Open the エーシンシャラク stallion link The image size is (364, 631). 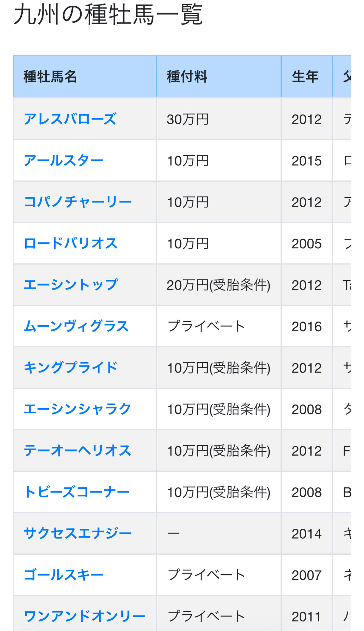(x=77, y=409)
